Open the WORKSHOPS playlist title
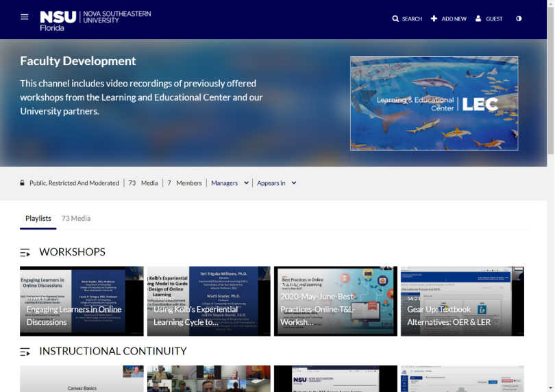 (x=72, y=252)
